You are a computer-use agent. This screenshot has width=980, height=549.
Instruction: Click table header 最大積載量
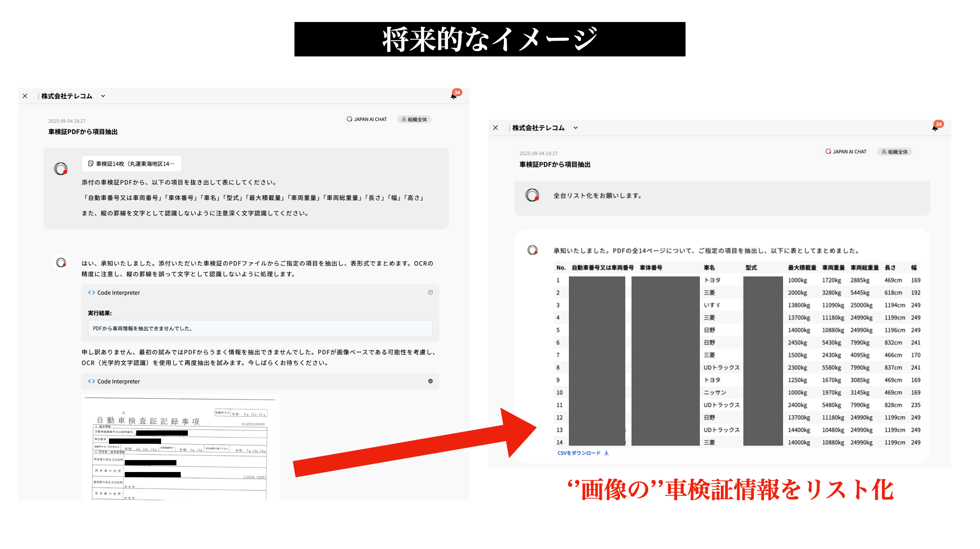tap(802, 268)
